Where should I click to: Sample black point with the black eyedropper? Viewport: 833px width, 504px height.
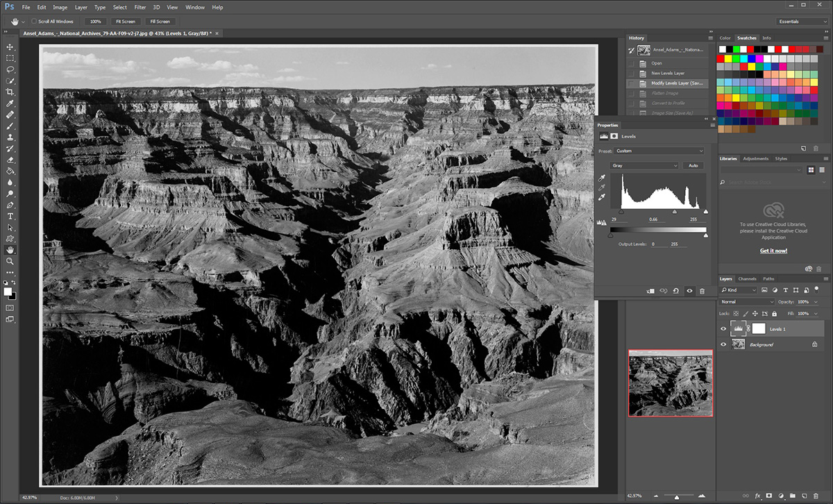[x=601, y=178]
